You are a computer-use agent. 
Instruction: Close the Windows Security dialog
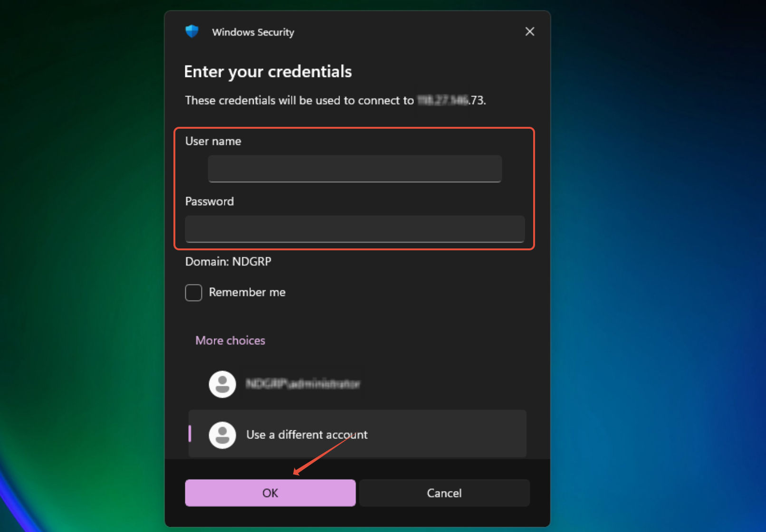tap(530, 32)
